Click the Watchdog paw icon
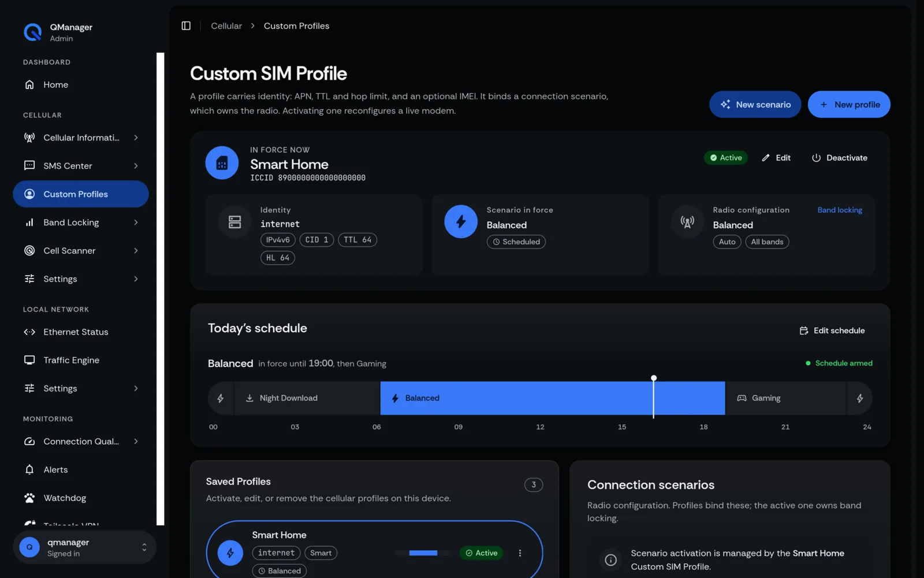Viewport: 924px width, 578px height. pos(29,498)
